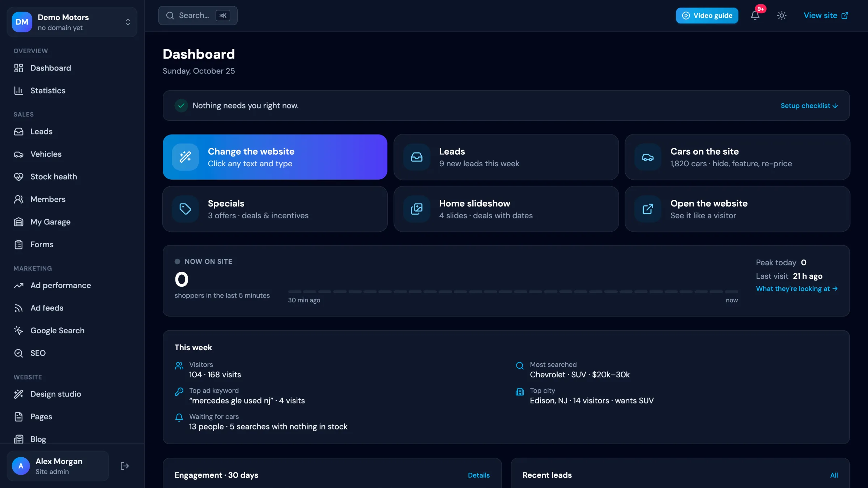Open the notifications bell
This screenshot has width=868, height=488.
(755, 16)
